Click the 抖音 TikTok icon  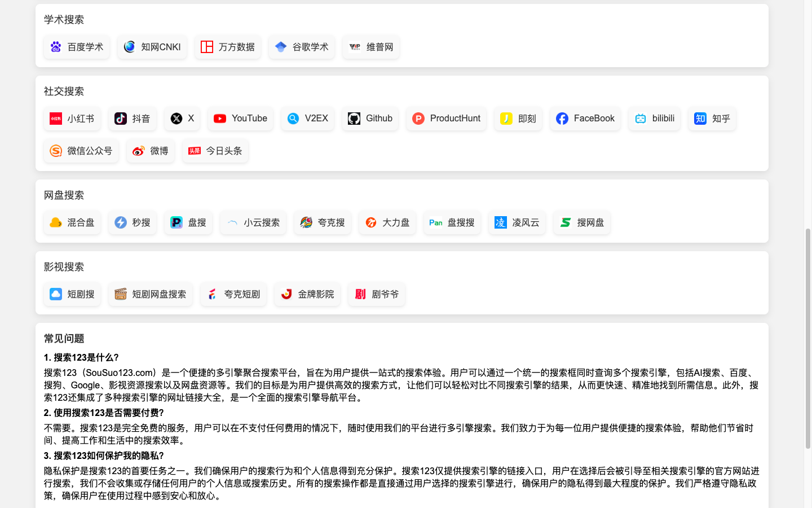tap(121, 119)
